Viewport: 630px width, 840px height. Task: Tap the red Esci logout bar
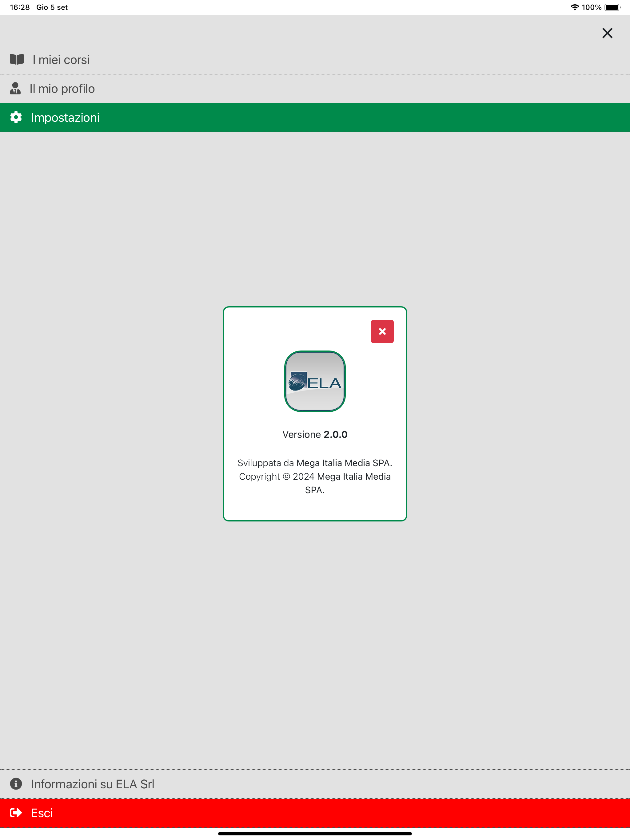pyautogui.click(x=315, y=813)
